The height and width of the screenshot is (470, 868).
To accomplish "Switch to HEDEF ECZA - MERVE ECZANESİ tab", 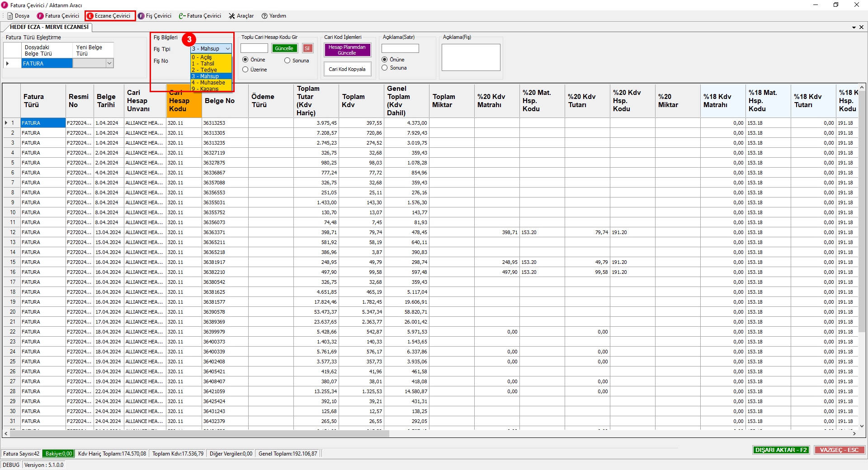I will pyautogui.click(x=49, y=27).
